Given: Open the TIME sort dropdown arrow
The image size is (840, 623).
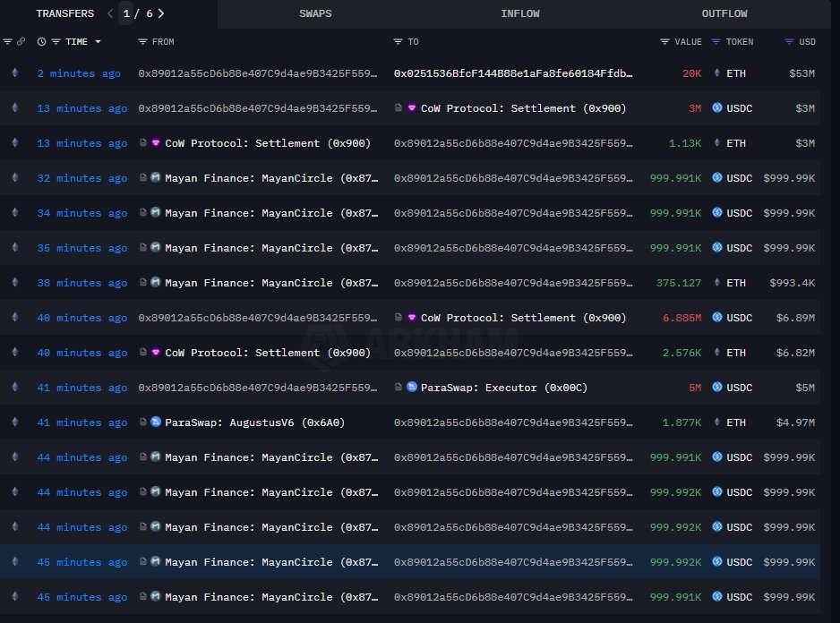Looking at the screenshot, I should click(98, 42).
